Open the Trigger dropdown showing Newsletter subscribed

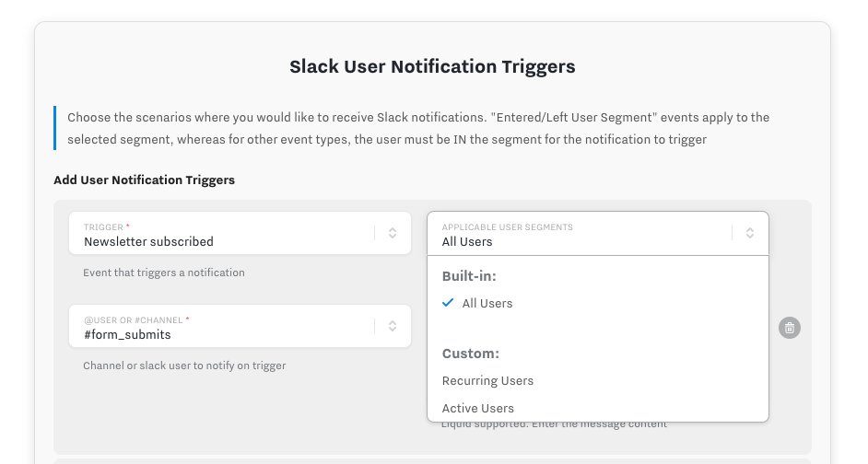(x=221, y=241)
